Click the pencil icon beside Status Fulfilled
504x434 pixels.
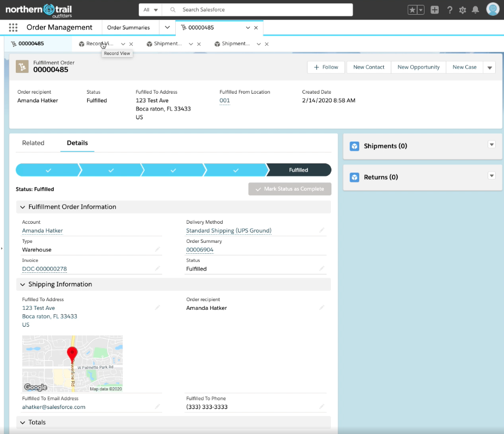[322, 268]
